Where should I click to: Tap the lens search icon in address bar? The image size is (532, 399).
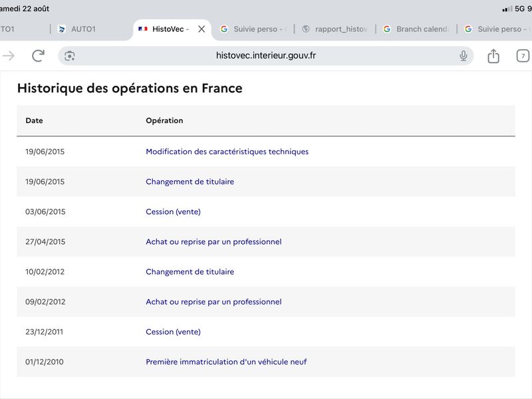click(x=70, y=56)
